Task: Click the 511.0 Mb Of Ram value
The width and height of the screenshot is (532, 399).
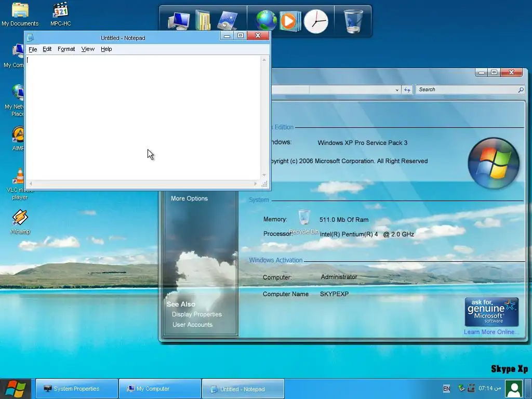Action: tap(344, 220)
